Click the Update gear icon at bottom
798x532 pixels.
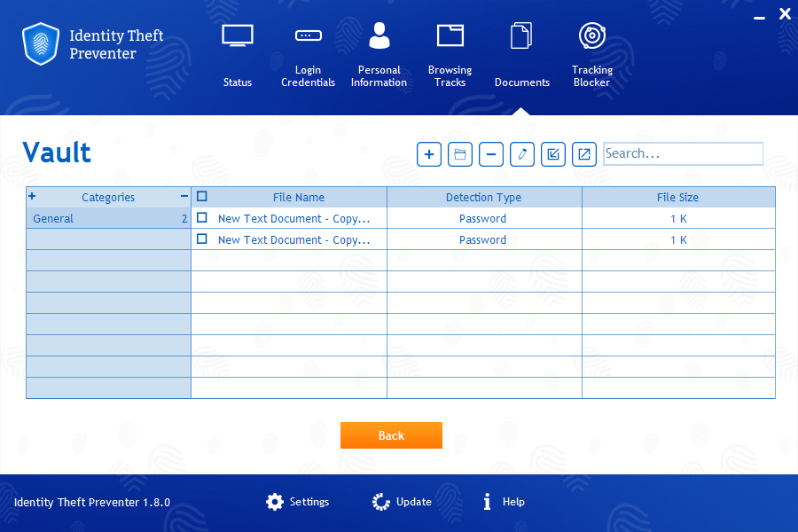(380, 501)
